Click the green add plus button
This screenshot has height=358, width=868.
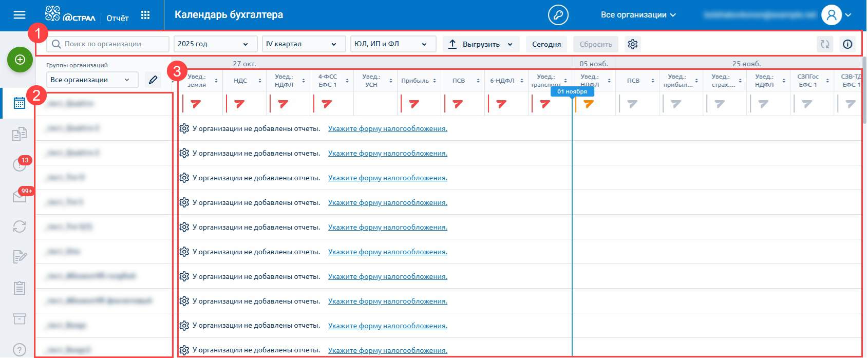tap(20, 60)
